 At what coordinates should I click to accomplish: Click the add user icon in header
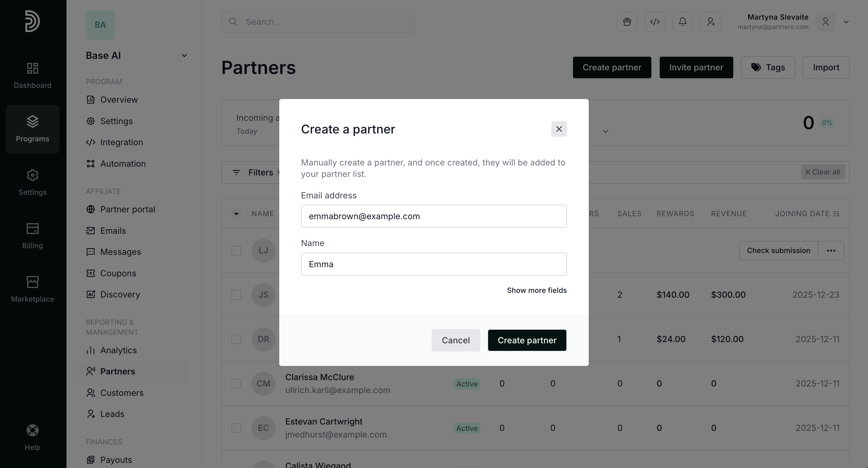click(x=710, y=22)
